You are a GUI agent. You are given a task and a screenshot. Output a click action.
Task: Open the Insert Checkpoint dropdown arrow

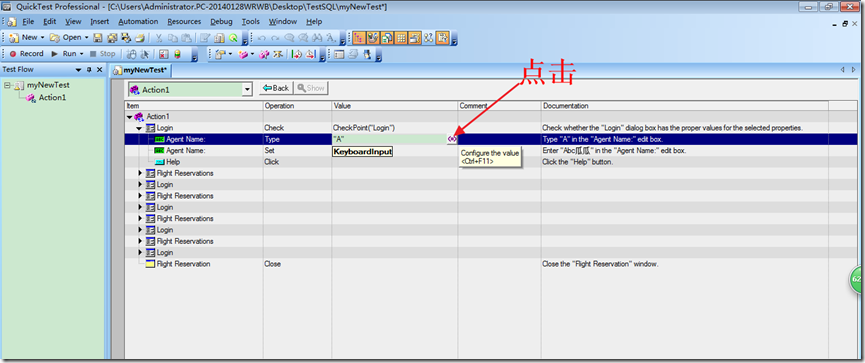231,54
